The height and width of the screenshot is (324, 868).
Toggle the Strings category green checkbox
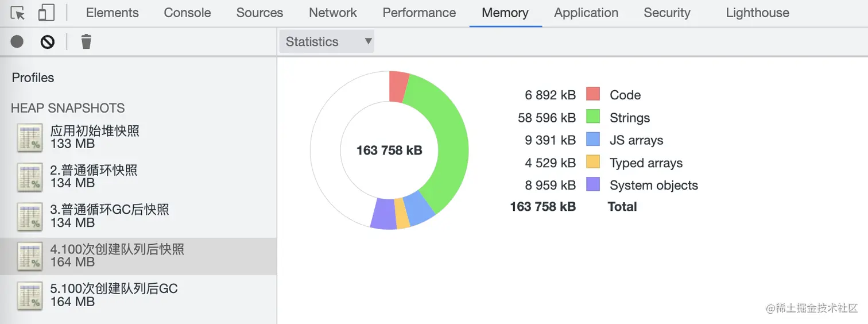coord(593,117)
